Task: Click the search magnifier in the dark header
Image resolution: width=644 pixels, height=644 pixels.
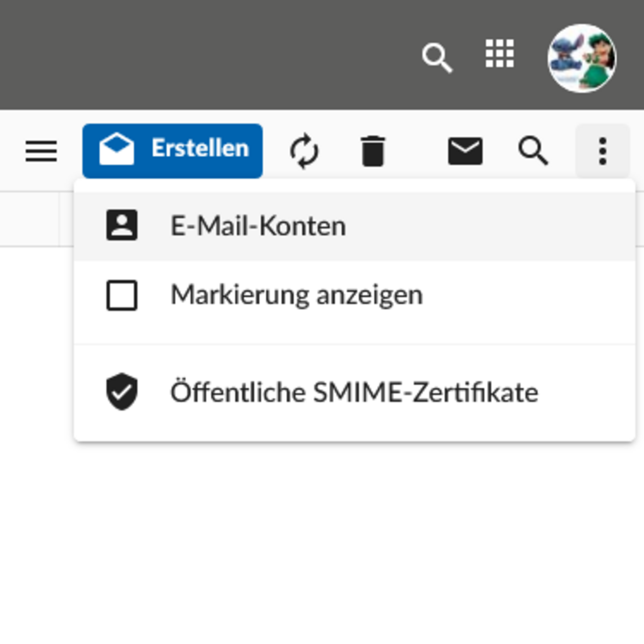Action: coord(437,57)
